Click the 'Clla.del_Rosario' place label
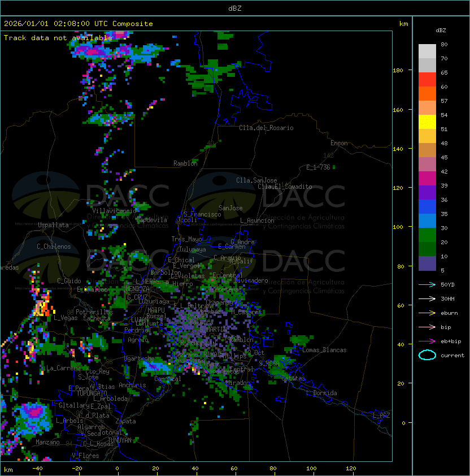The image size is (470, 476). click(266, 128)
